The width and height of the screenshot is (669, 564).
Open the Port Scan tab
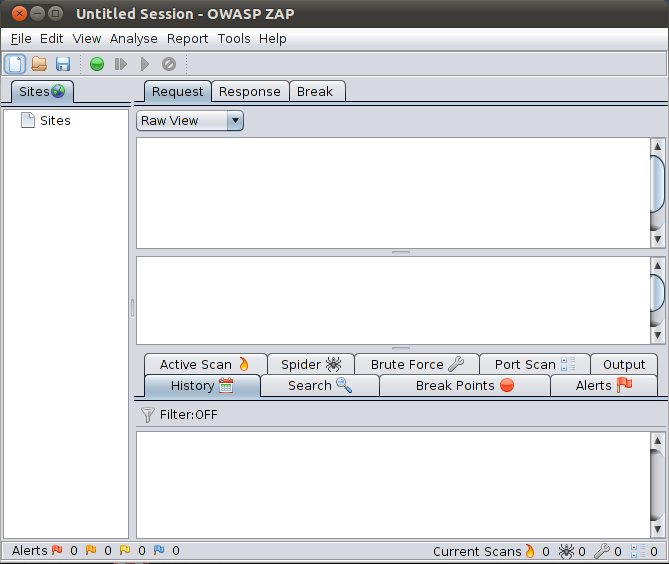(x=535, y=364)
